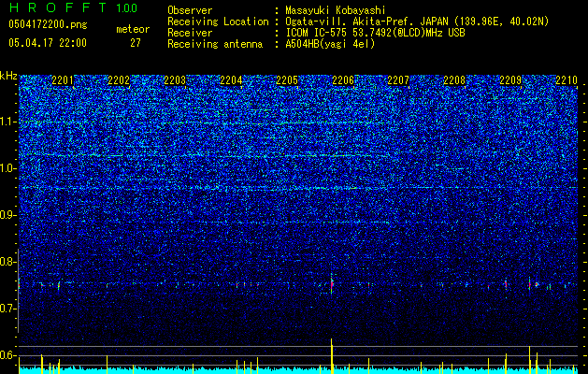Click the 0.6 kHz axis label
Image resolution: width=588 pixels, height=374 pixels.
pos(7,355)
